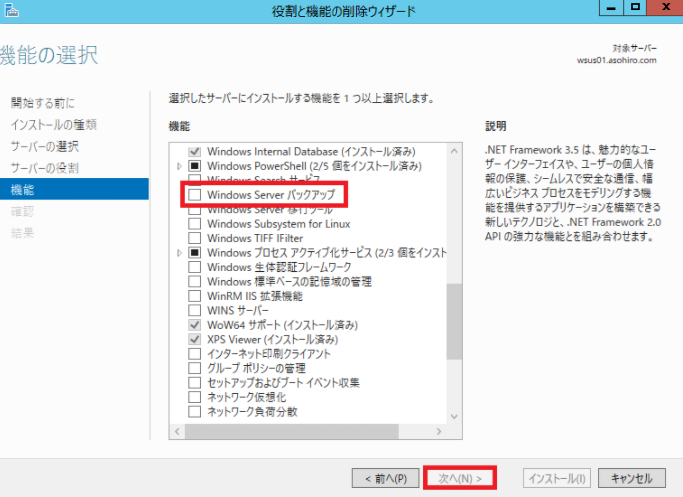The image size is (683, 497).
Task: Expand the Windows プロセス アクティブ化サービス node
Action: 179,253
